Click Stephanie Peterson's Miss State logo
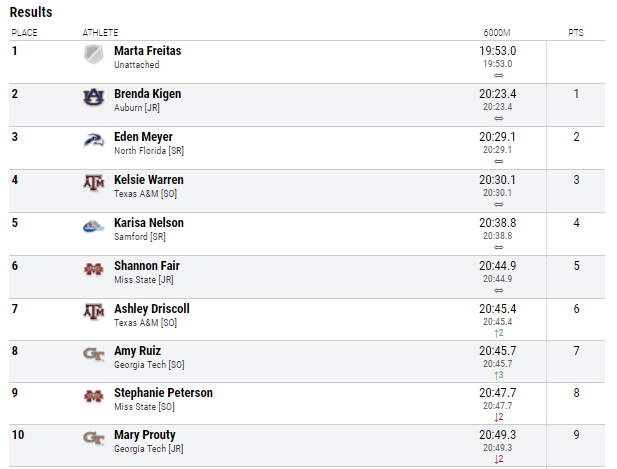This screenshot has height=469, width=617. [93, 398]
